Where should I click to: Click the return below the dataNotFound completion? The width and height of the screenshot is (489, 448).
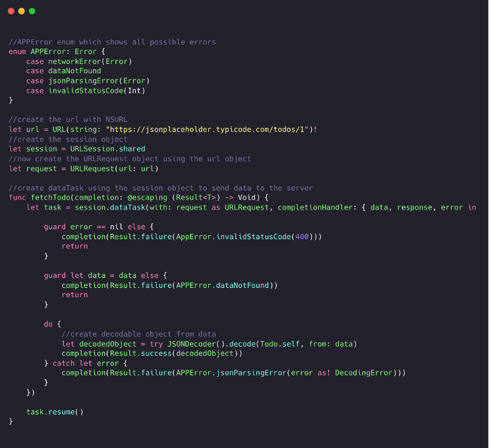click(x=75, y=295)
